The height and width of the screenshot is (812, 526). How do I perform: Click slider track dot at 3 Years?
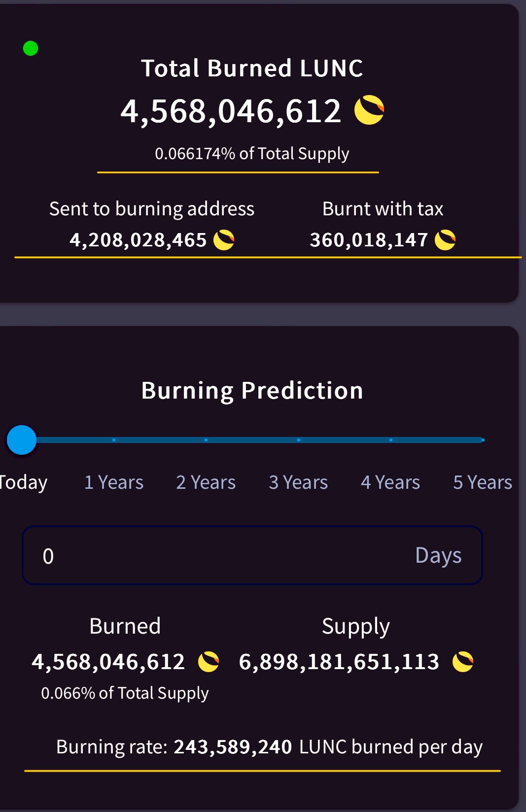299,440
